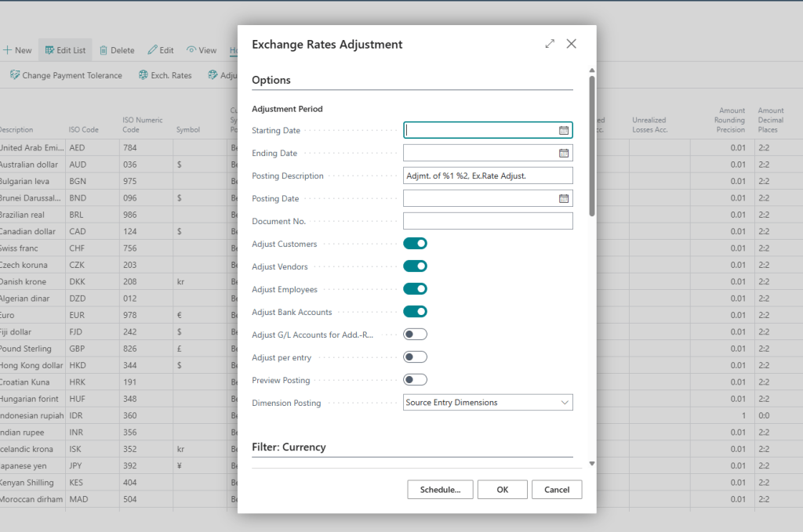Open Exch. Rates action
Image resolution: width=803 pixels, height=532 pixels.
click(x=165, y=75)
